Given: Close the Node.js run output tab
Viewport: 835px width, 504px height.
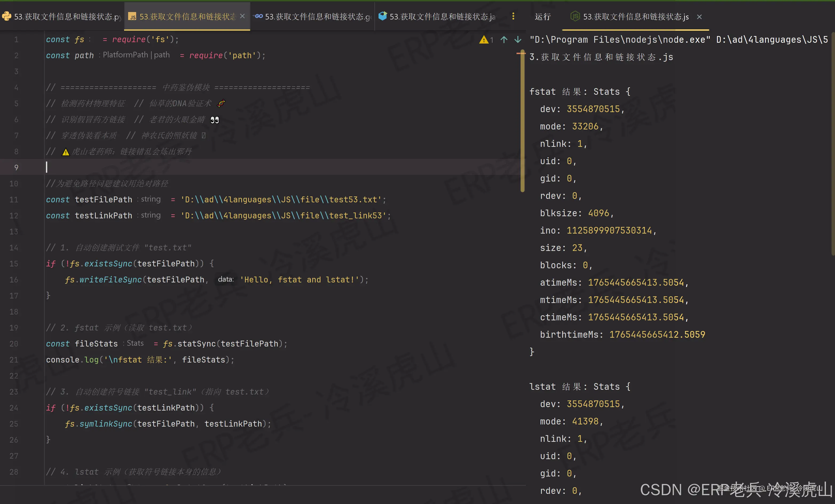Looking at the screenshot, I should 699,17.
